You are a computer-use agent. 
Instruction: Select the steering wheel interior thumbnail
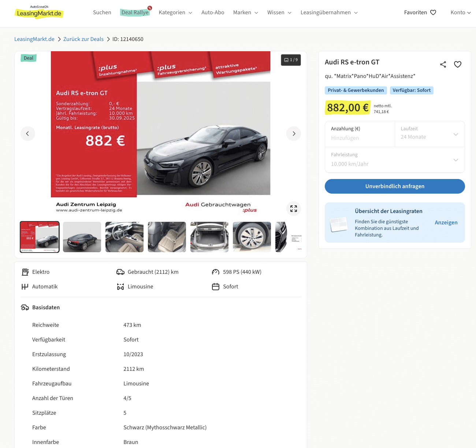[x=124, y=237]
